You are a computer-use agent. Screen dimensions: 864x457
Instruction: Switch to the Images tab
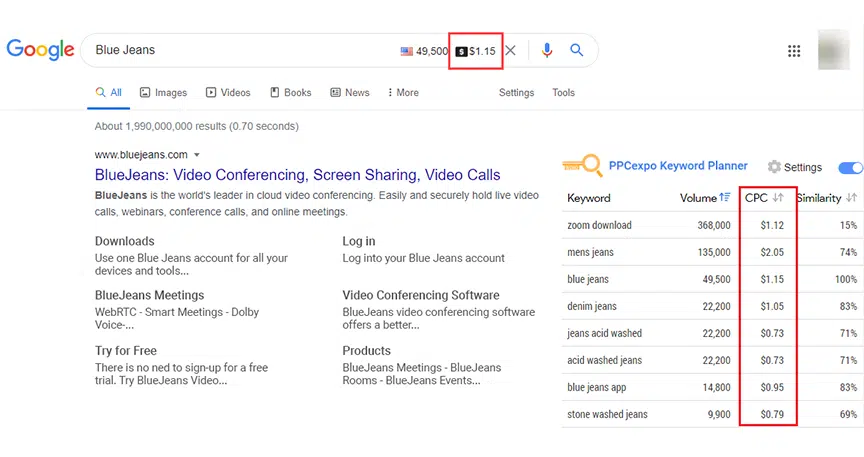click(163, 93)
